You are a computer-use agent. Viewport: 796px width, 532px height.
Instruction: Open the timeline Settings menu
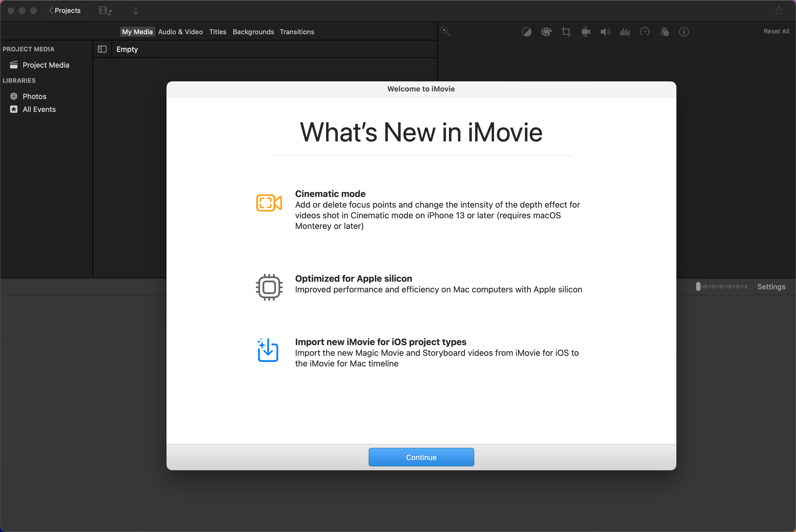[x=771, y=287]
